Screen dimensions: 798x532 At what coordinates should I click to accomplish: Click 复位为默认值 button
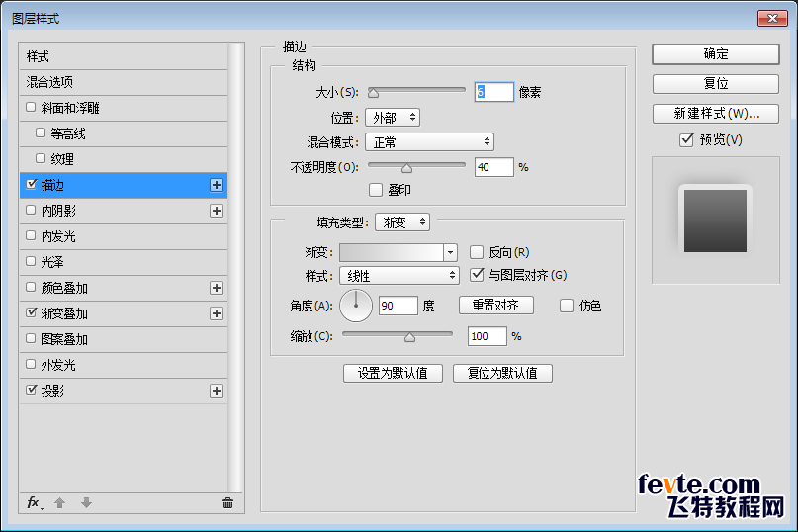[x=502, y=373]
